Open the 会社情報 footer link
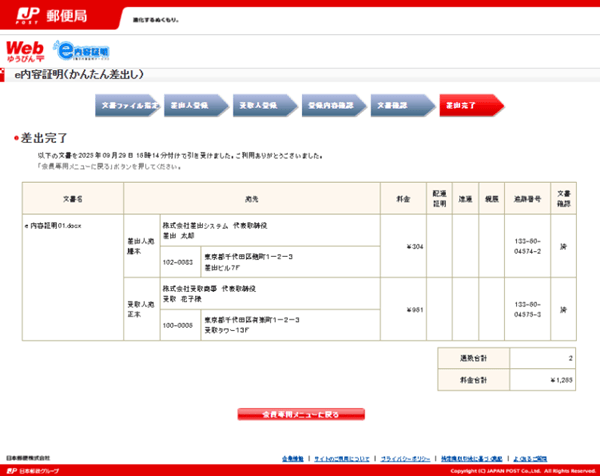 pyautogui.click(x=293, y=458)
